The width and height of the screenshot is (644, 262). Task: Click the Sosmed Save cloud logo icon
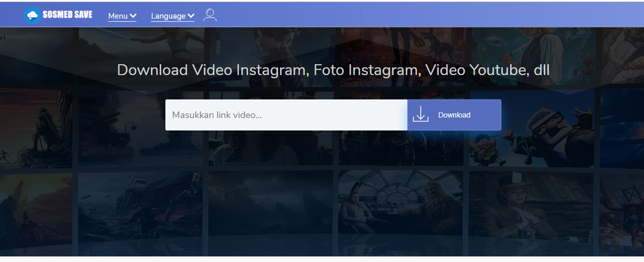[32, 15]
